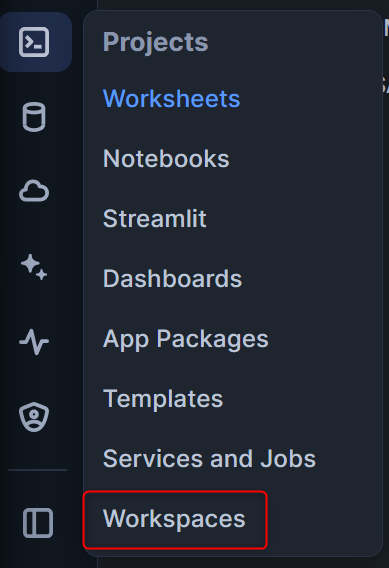Choose Templates in the Projects menu
This screenshot has width=389, height=568.
(163, 399)
